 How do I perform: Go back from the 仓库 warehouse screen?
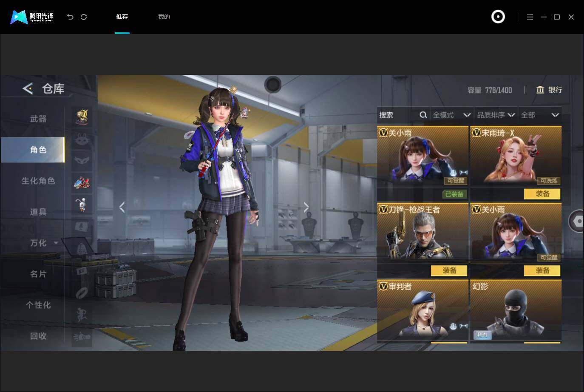click(28, 88)
